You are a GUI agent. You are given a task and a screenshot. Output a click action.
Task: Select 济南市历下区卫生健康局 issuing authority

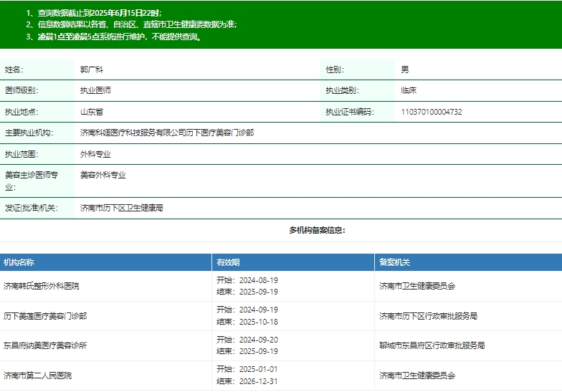click(x=122, y=208)
